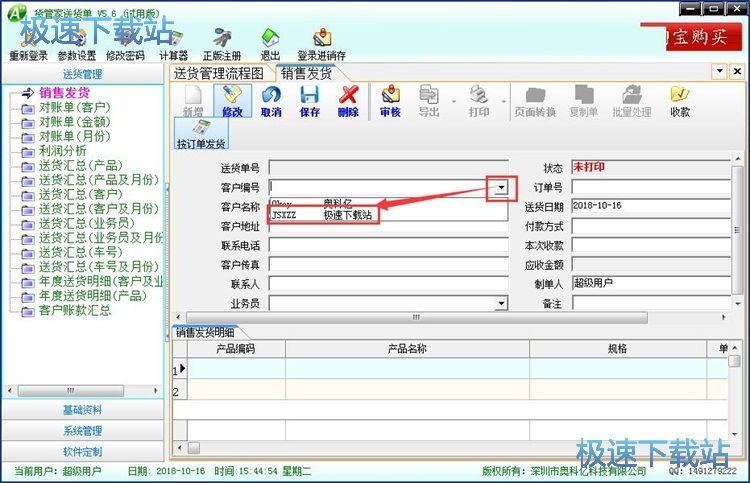
Task: Open 年度送货明细(产品) tree item
Action: (93, 296)
